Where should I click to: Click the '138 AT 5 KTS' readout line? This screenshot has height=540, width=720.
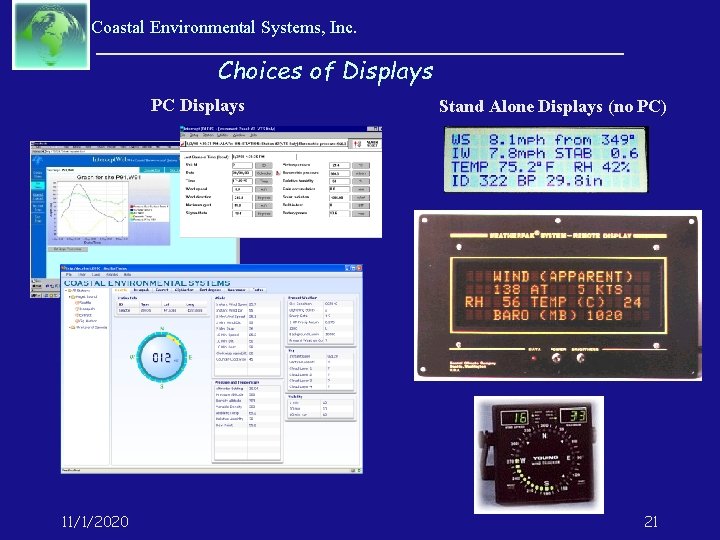(558, 289)
